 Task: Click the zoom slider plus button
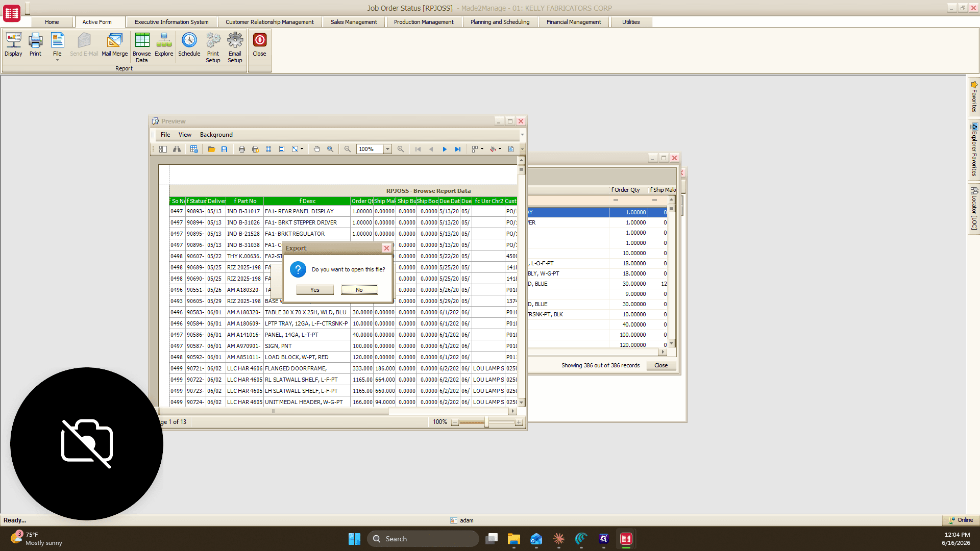(519, 422)
